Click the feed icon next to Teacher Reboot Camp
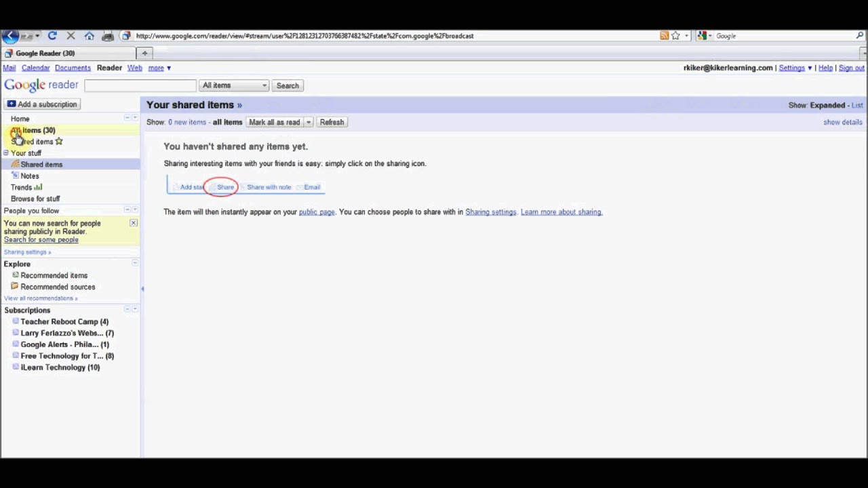Viewport: 868px width, 488px height. (x=16, y=321)
